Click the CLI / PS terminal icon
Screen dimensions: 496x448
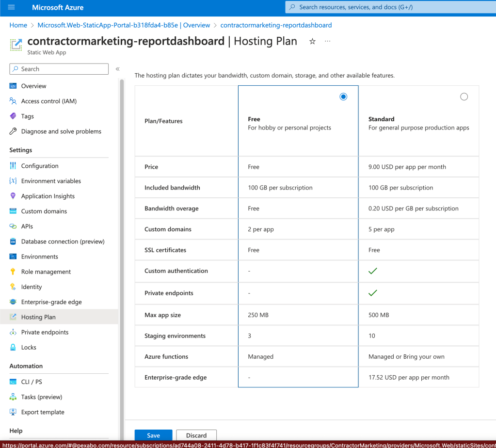(13, 382)
